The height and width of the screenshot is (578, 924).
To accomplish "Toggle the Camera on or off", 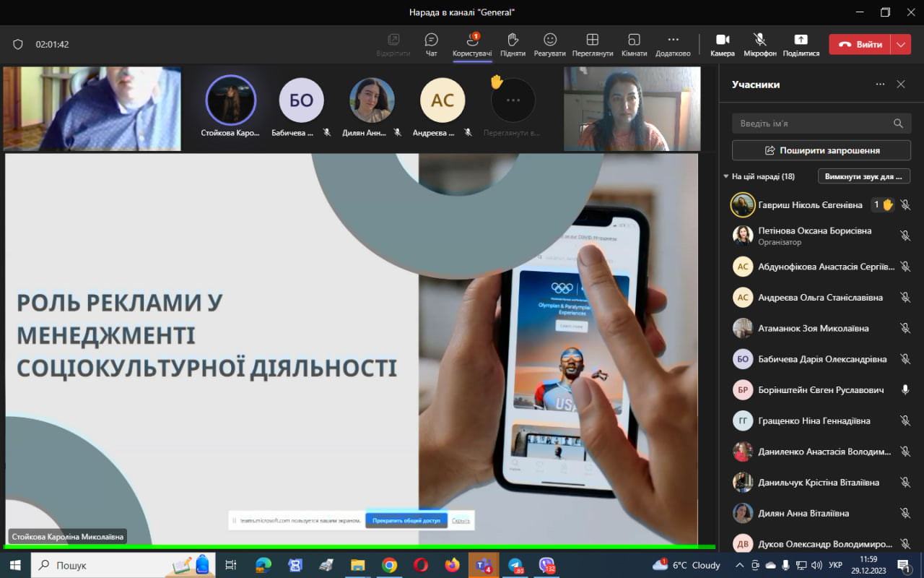I will coord(722,40).
